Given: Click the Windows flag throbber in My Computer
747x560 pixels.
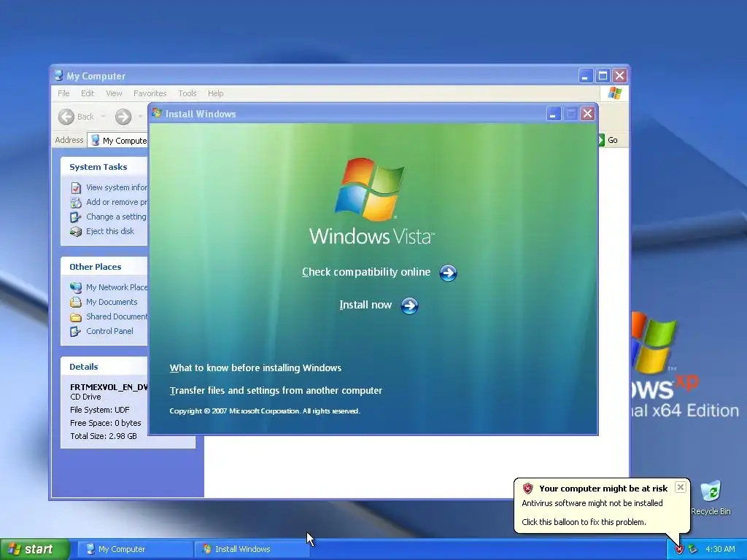Looking at the screenshot, I should click(x=614, y=93).
